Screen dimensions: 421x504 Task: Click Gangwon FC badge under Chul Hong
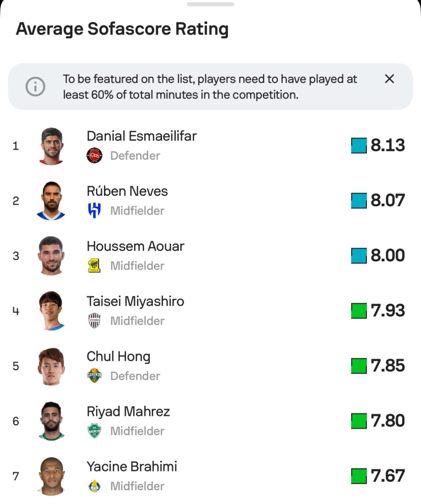[x=94, y=376]
